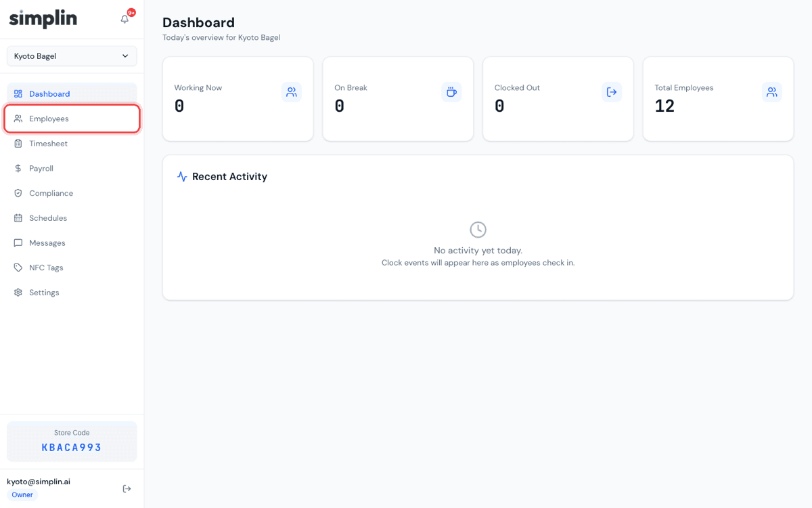Viewport: 812px width, 508px height.
Task: Click the Dashboard page title
Action: [198, 22]
